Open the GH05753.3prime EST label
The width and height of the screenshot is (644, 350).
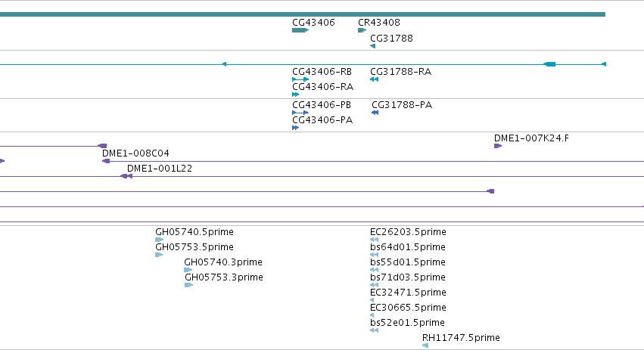(224, 277)
